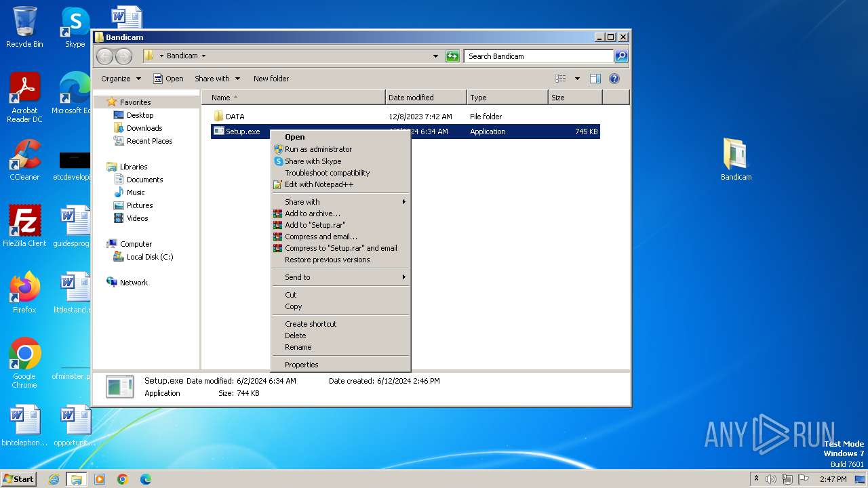
Task: Open Internet Explorer from the taskbar
Action: click(54, 479)
